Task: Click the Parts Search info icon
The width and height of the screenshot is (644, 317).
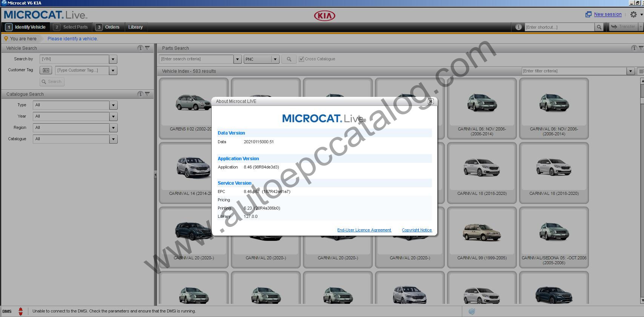Action: (x=634, y=48)
